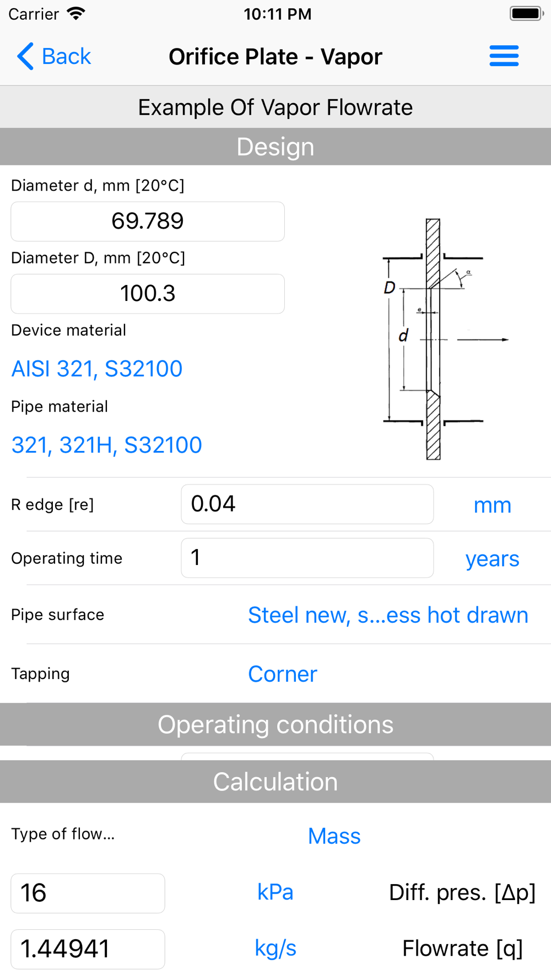Viewport: 551px width, 980px height.
Task: Change device material AISI 321, S32100
Action: 97,369
